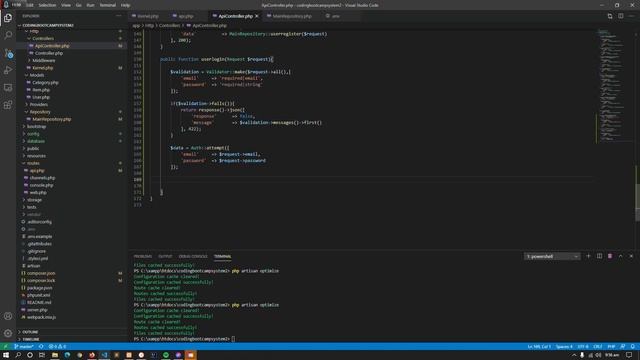Image resolution: width=640 pixels, height=360 pixels.
Task: Click the CRLF end-of-line setting
Action: [x=598, y=346]
